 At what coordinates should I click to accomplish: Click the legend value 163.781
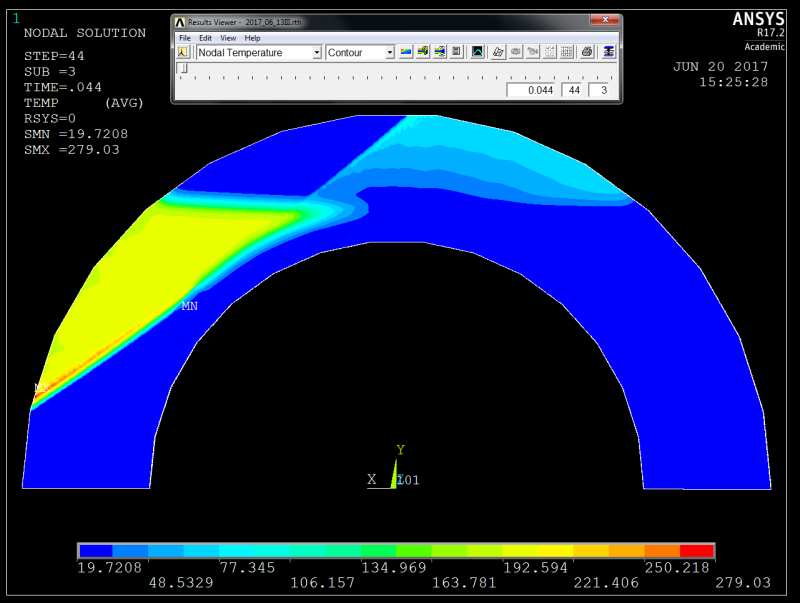464,583
